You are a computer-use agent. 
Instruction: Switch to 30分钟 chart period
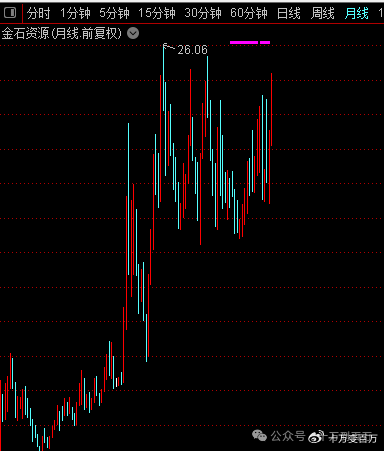[x=203, y=13]
